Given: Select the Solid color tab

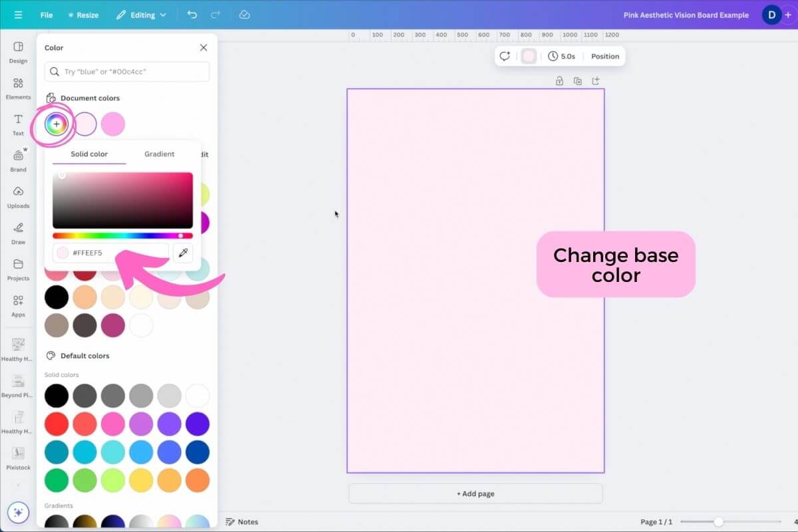Looking at the screenshot, I should tap(89, 154).
